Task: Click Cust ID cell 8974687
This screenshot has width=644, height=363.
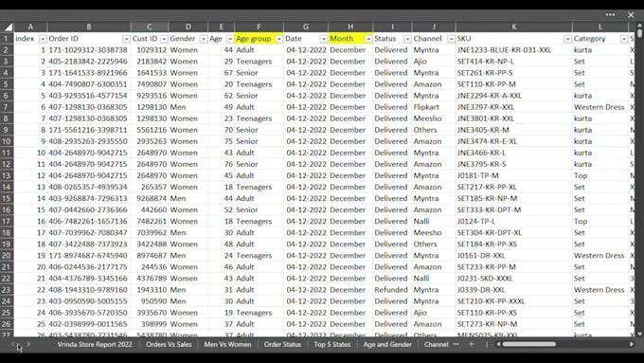Action: pyautogui.click(x=150, y=256)
